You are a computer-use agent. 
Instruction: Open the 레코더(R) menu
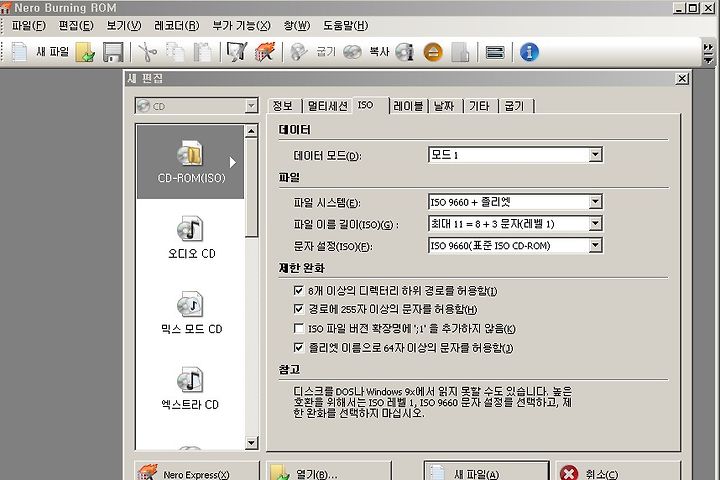pos(177,26)
